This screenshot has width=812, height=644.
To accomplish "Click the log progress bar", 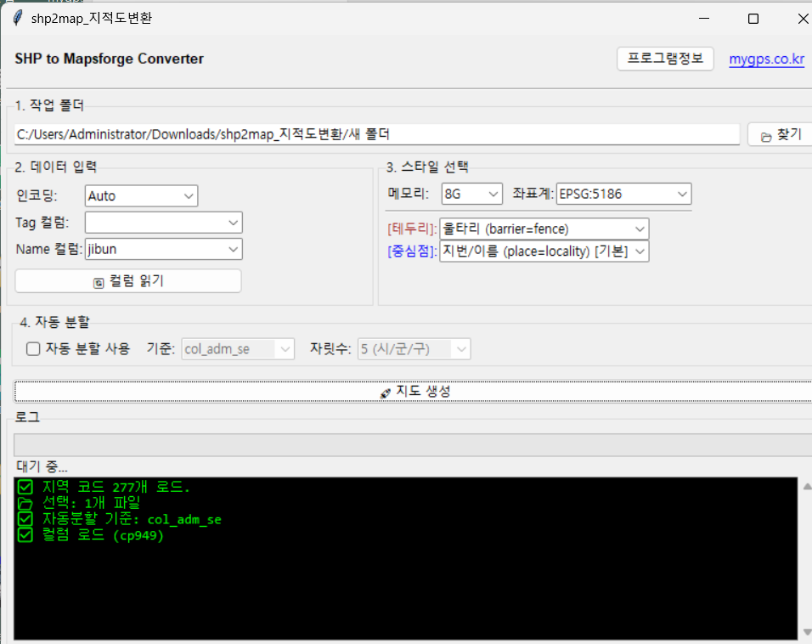I will click(412, 445).
